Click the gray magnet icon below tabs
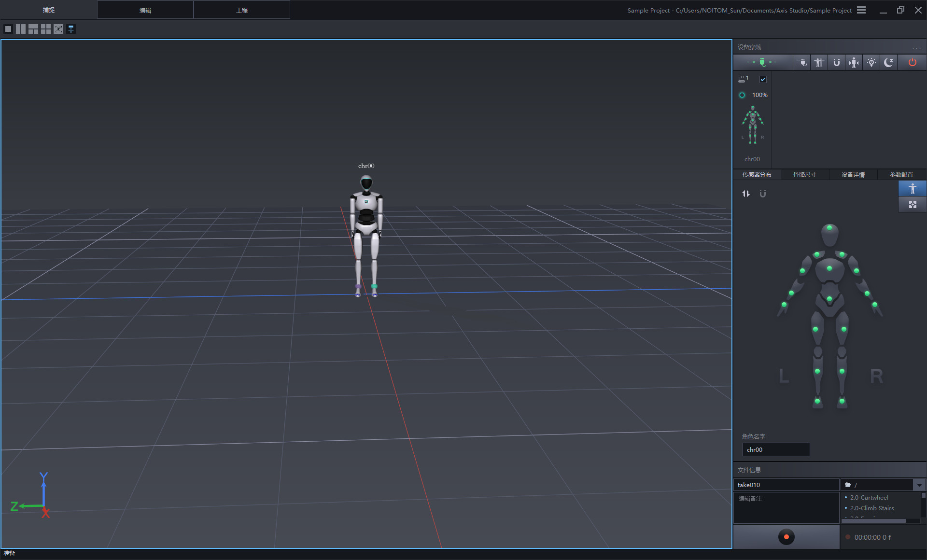927x560 pixels. pos(763,194)
